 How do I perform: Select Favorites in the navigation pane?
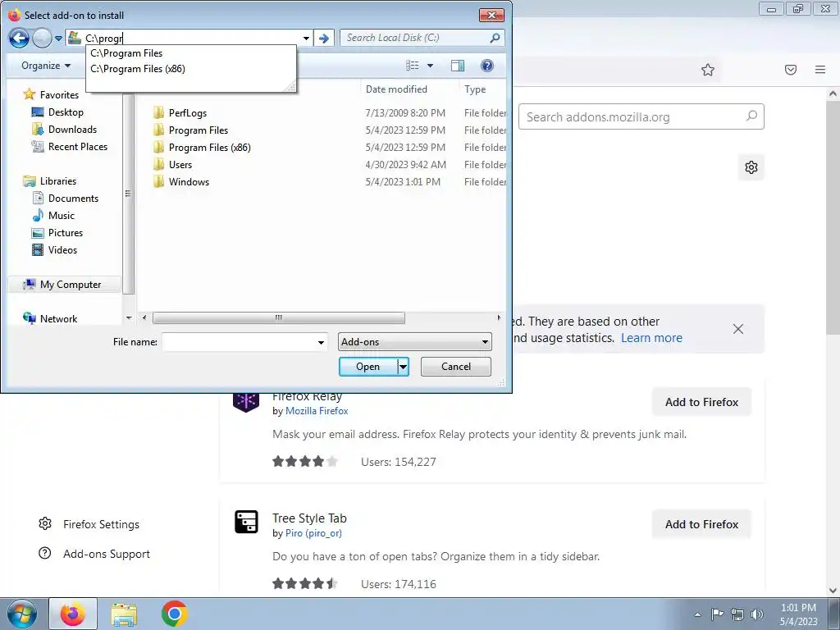[59, 95]
